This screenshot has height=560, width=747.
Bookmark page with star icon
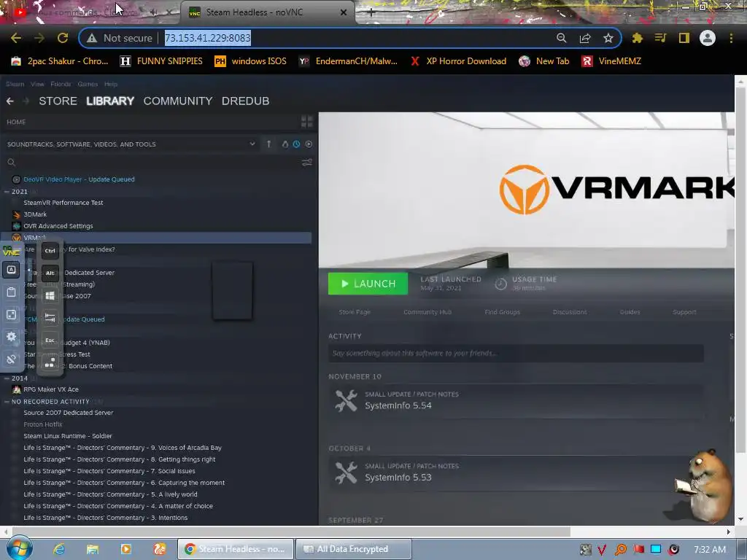click(x=608, y=38)
